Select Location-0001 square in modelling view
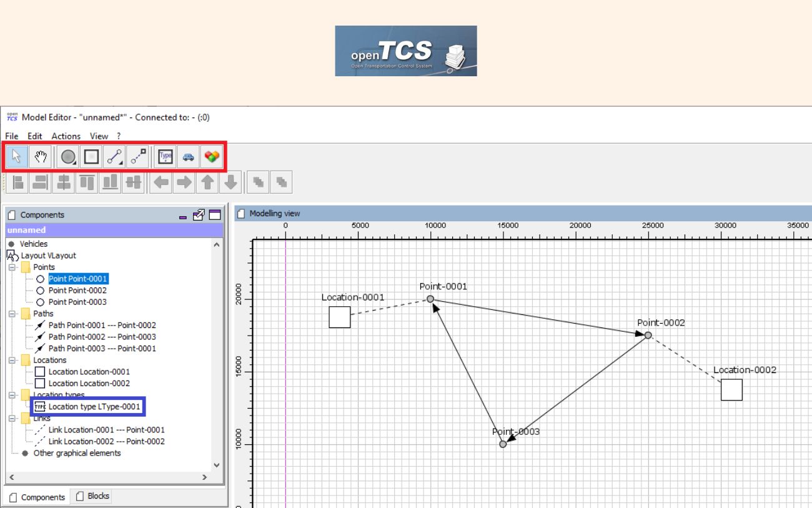The width and height of the screenshot is (812, 508). 340,317
